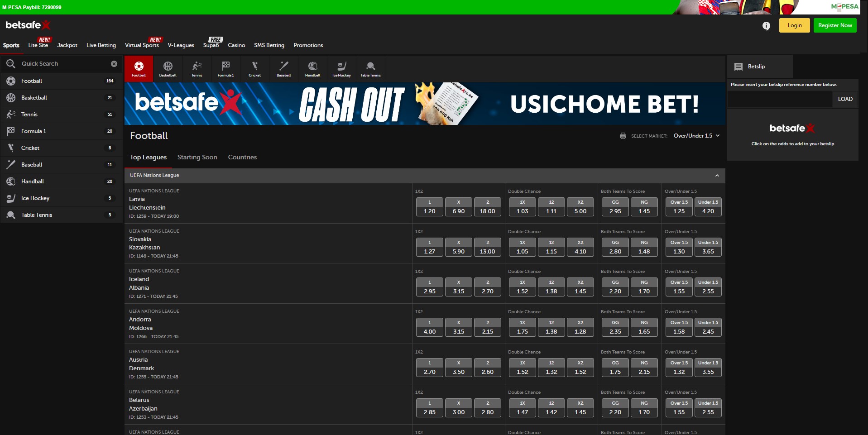Select Andorra home win at 4.00
The width and height of the screenshot is (868, 435).
pyautogui.click(x=430, y=327)
